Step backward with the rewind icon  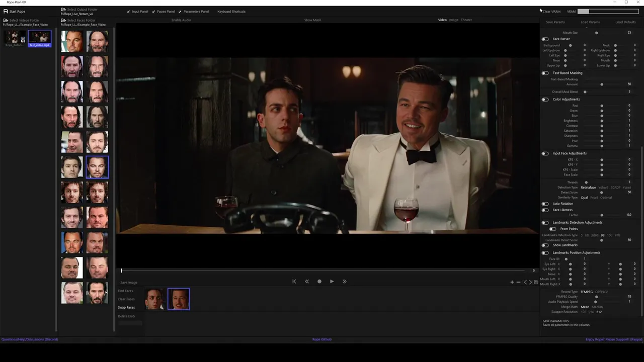307,282
